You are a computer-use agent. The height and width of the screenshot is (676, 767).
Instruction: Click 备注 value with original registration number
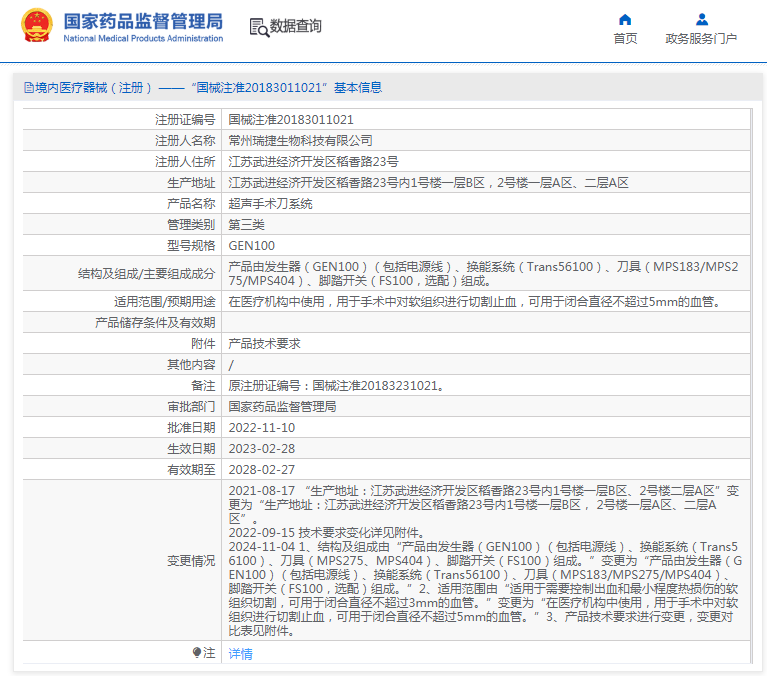click(x=337, y=386)
